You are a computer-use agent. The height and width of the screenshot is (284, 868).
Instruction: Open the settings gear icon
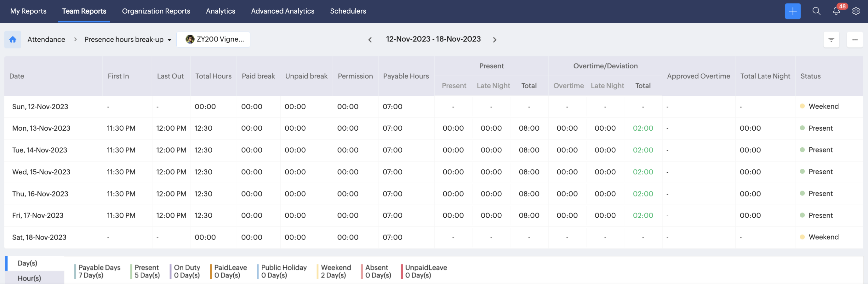pos(855,11)
